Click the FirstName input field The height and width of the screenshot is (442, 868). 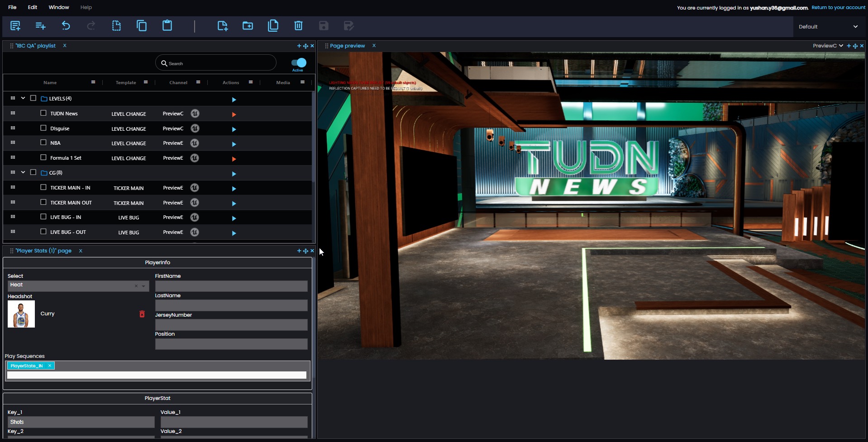click(231, 286)
